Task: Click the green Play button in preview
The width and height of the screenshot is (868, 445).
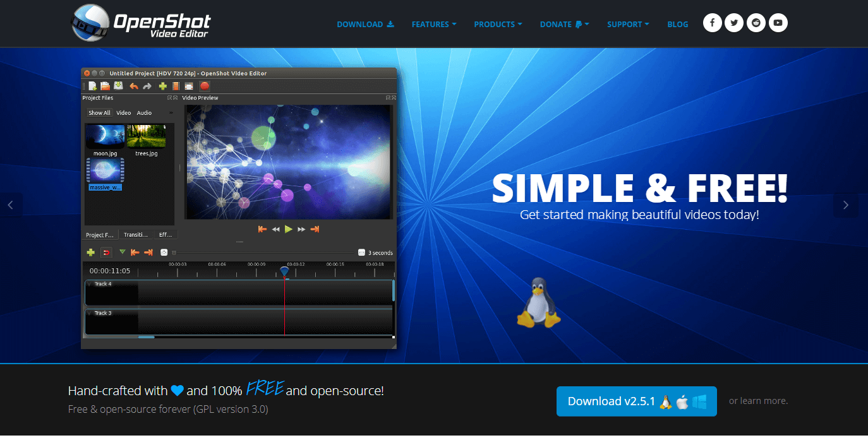Action: (289, 229)
